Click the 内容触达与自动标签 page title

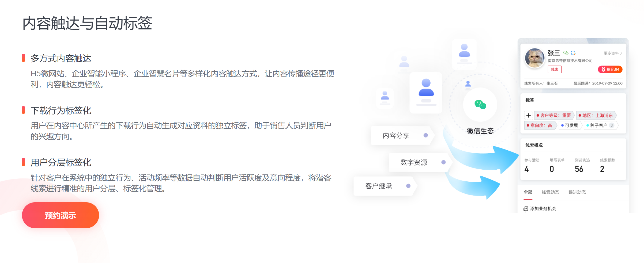[x=87, y=23]
